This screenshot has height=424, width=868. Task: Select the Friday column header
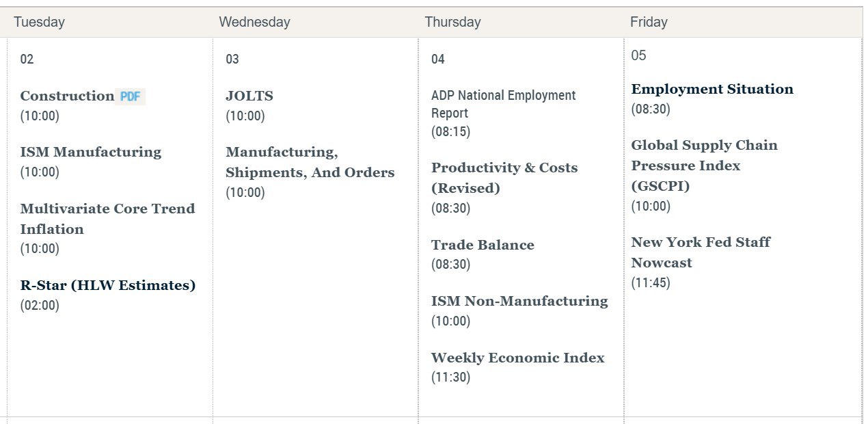click(x=649, y=22)
